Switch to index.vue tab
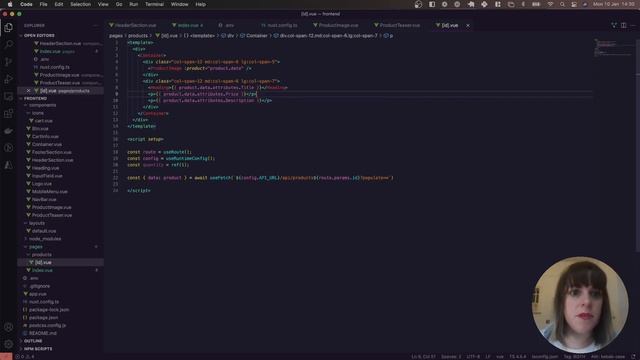640x360 pixels. pos(188,25)
